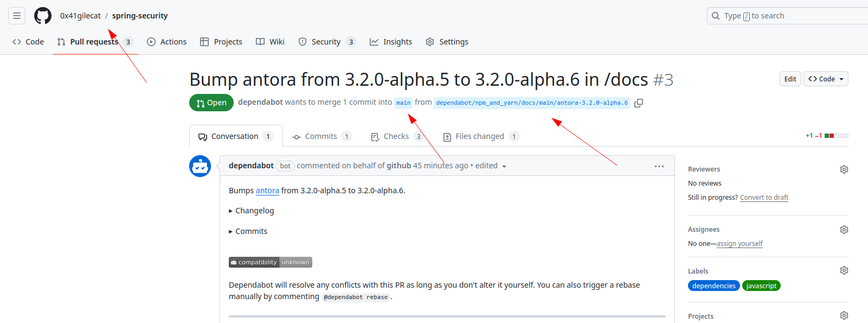The height and width of the screenshot is (323, 868).
Task: Open the Projects repository tab
Action: pos(221,42)
